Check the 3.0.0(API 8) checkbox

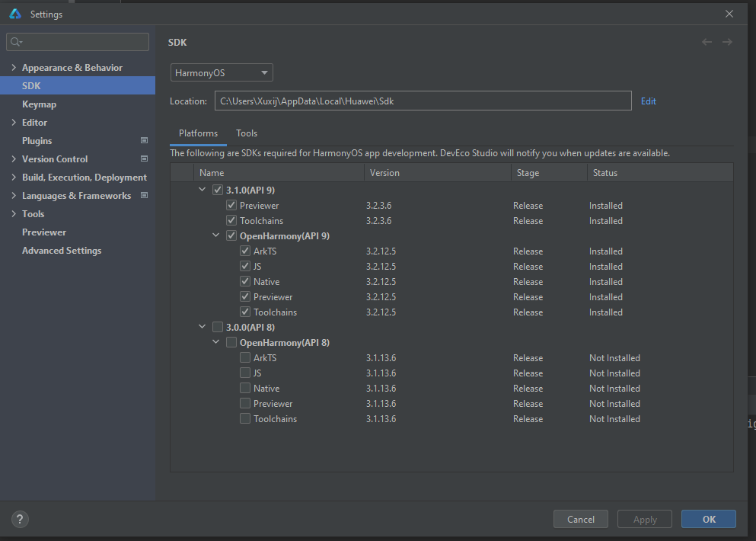(218, 327)
